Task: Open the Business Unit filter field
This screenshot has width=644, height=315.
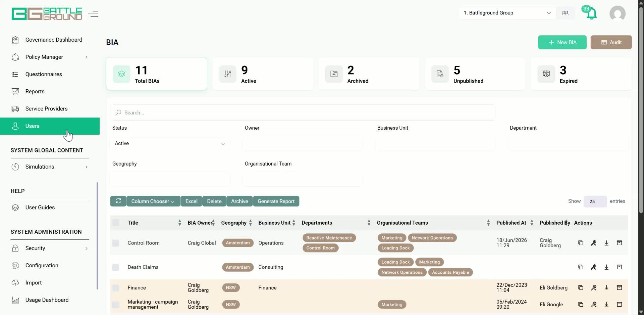Action: [x=435, y=143]
